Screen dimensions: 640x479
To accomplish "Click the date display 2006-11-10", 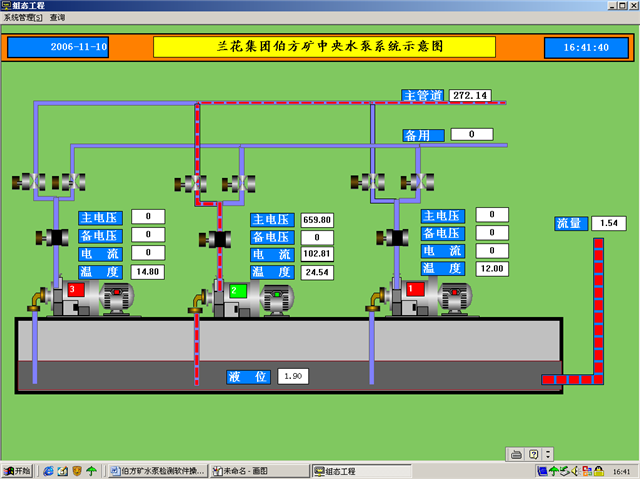I will (x=58, y=47).
